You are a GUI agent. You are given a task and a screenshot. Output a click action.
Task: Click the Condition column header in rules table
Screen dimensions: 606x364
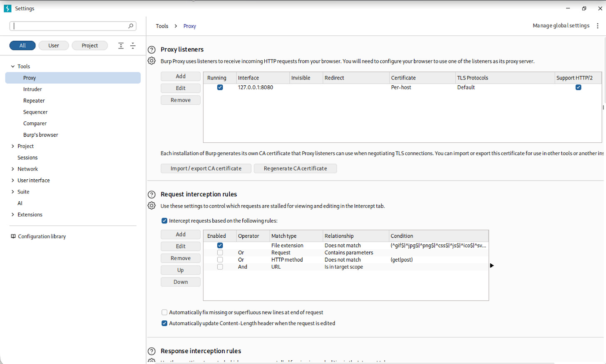coord(438,236)
